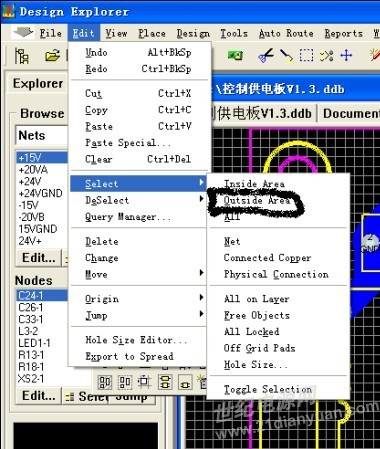Image resolution: width=380 pixels, height=449 pixels.
Task: Select Inside Area from submenu
Action: tap(278, 183)
